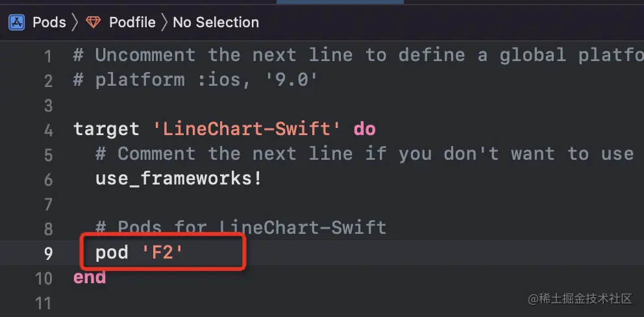Click line number 10 in gutter
Viewport: 644px width, 317px height.
click(43, 279)
